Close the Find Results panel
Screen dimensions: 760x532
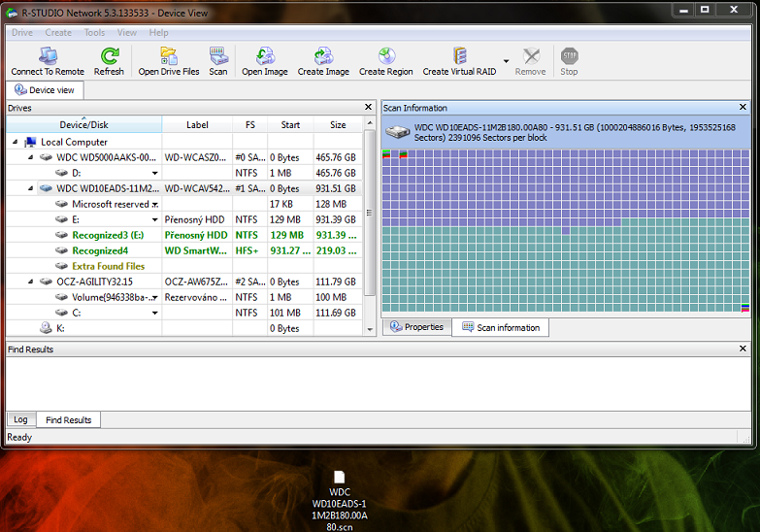743,349
